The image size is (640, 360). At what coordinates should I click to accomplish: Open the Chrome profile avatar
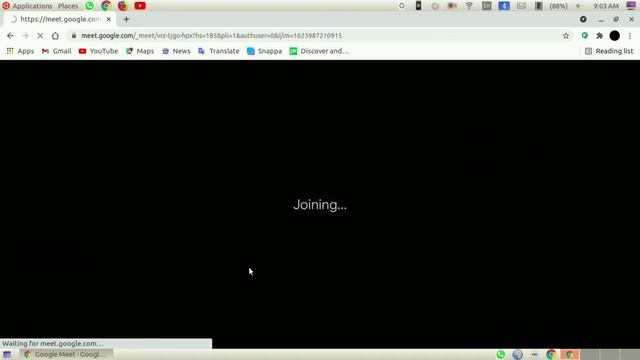(615, 36)
